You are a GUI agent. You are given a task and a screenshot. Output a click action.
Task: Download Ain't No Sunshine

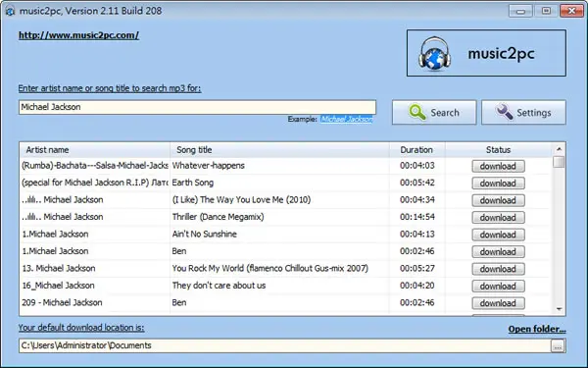(x=498, y=235)
